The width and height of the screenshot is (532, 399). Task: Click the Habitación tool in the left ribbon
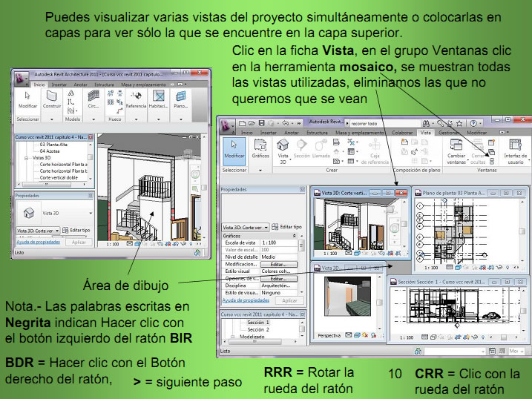[x=158, y=99]
